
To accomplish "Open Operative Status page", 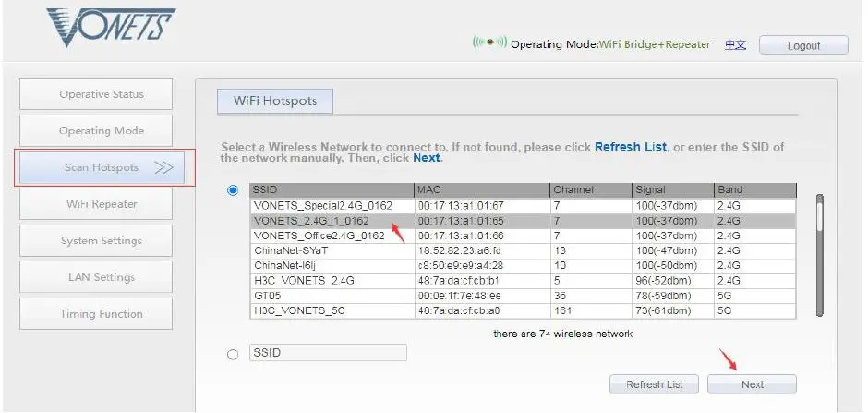I will click(96, 94).
